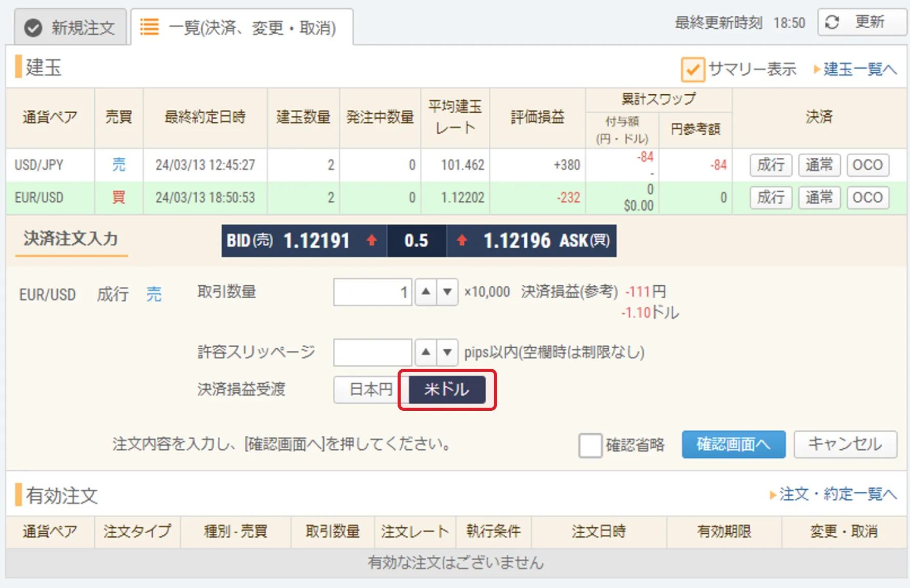Open the 建玉一覧へ link
The width and height of the screenshot is (910, 588).
point(859,69)
